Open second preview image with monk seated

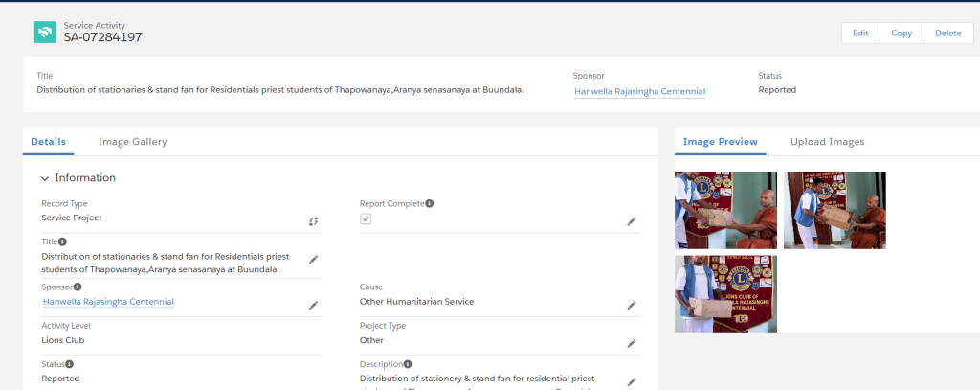click(835, 211)
